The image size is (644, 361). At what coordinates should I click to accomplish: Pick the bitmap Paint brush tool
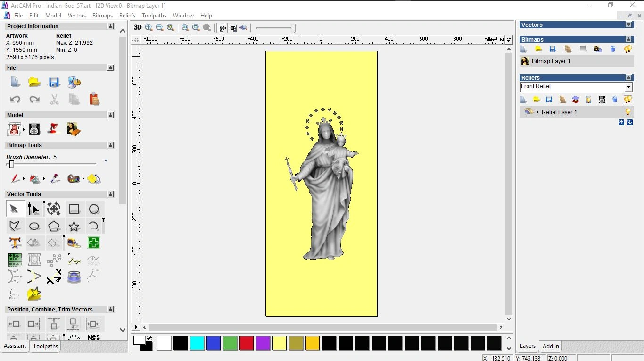15,179
